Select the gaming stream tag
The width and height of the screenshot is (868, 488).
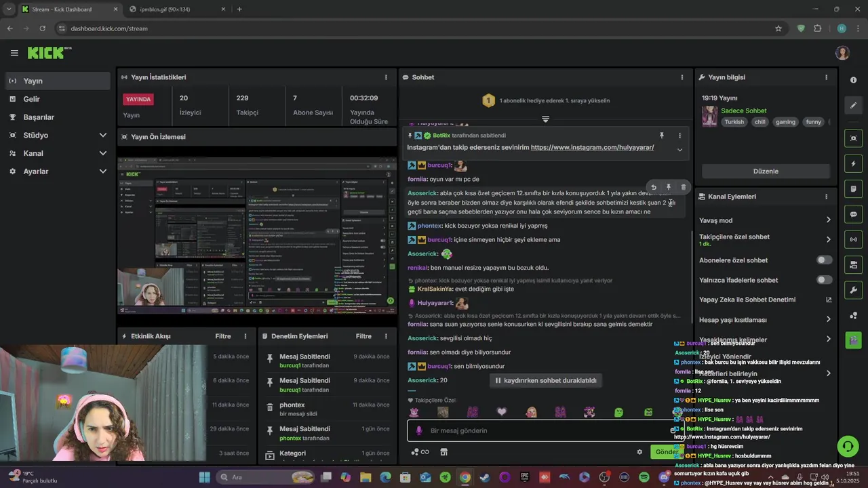(785, 122)
